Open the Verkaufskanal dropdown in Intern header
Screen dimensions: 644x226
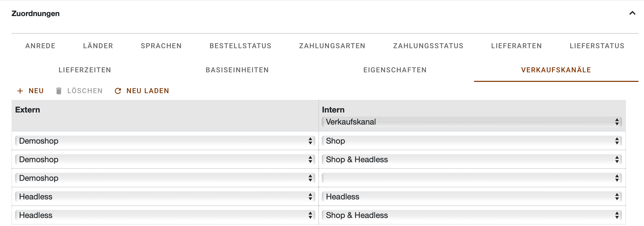coord(472,122)
